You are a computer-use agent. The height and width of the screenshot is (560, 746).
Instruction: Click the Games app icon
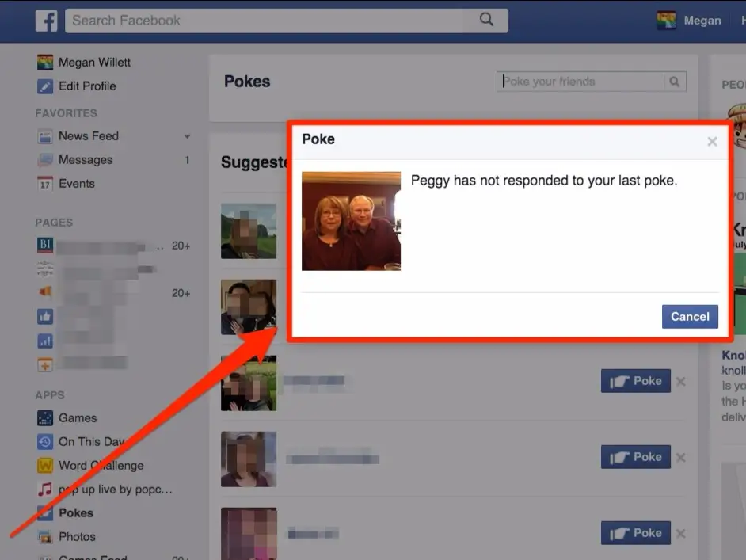coord(45,417)
